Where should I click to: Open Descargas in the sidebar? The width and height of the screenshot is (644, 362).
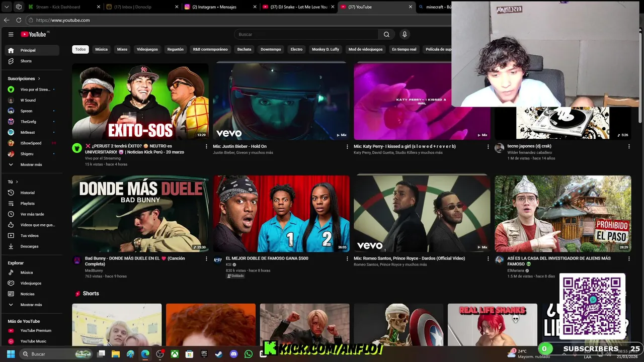tap(32, 246)
